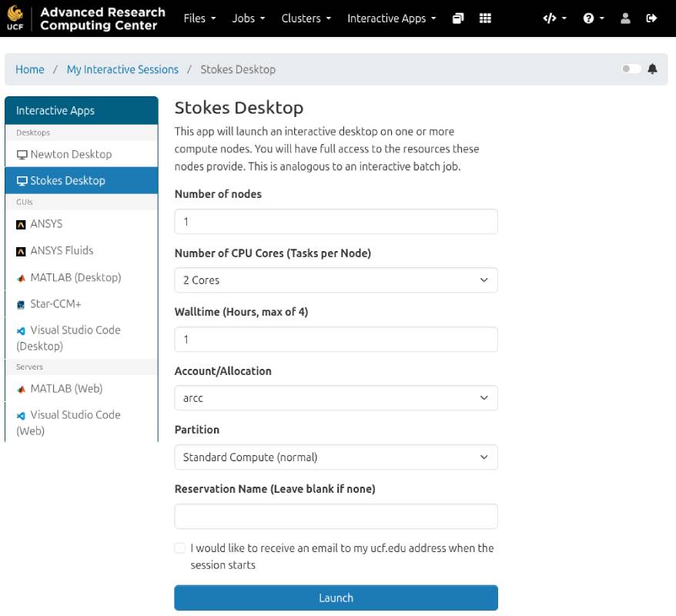Click the Launch button
This screenshot has width=676, height=616.
[x=336, y=598]
